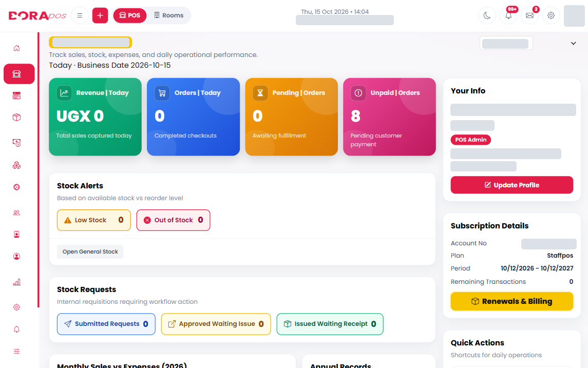Viewport: 588px width, 368px height.
Task: Open the user circle icon in sidebar
Action: [16, 256]
